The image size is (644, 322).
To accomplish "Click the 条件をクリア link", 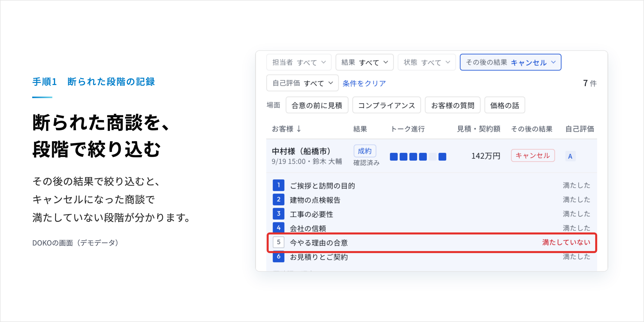I will click(x=364, y=83).
